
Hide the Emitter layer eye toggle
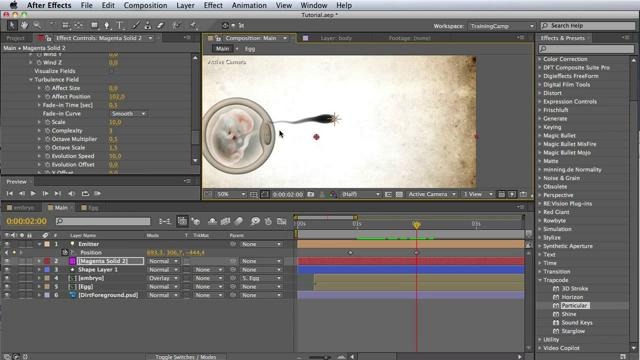[x=7, y=244]
